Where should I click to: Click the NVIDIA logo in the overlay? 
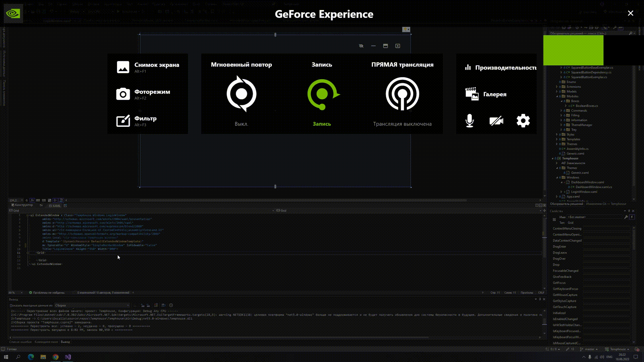pyautogui.click(x=13, y=13)
